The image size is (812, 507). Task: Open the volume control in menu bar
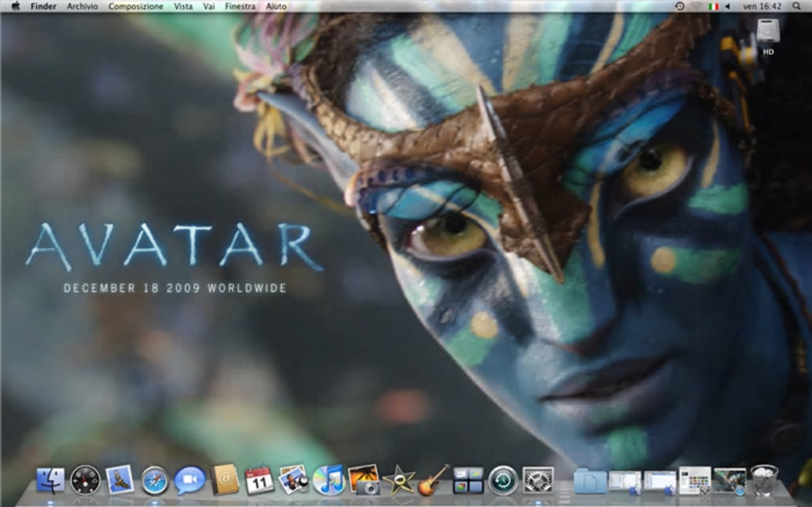[728, 6]
